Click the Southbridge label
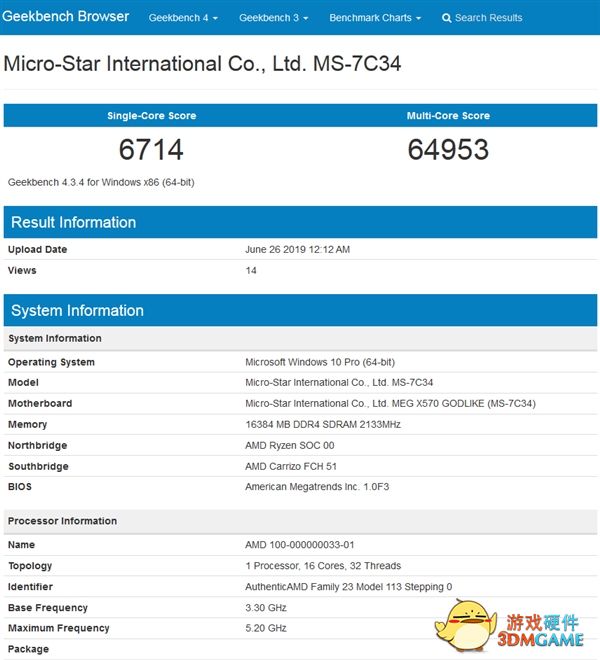600x660 pixels. pos(38,466)
